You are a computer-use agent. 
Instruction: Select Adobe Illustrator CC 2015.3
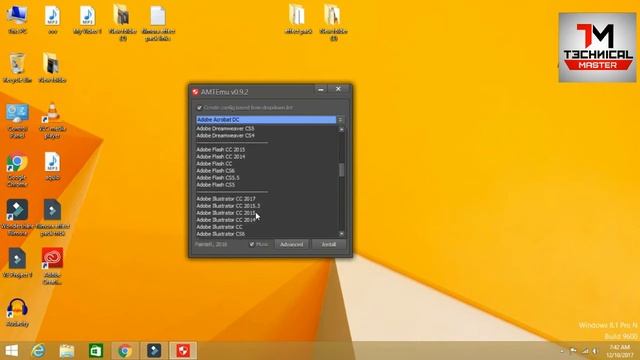228,206
